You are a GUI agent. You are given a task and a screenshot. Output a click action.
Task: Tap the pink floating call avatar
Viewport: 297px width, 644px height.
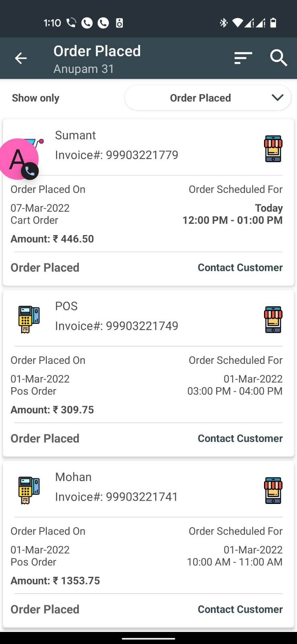(19, 159)
